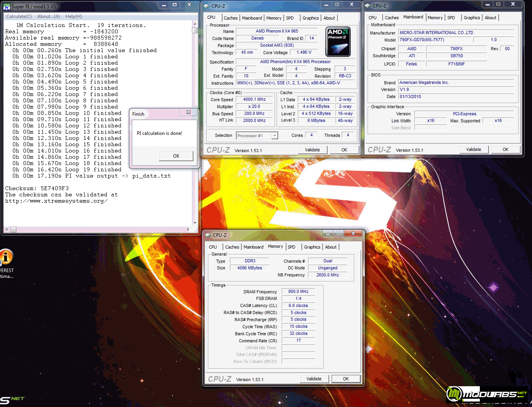Screen dimensions: 532x407
Task: Click OK in the Finish dialog
Action: point(176,156)
